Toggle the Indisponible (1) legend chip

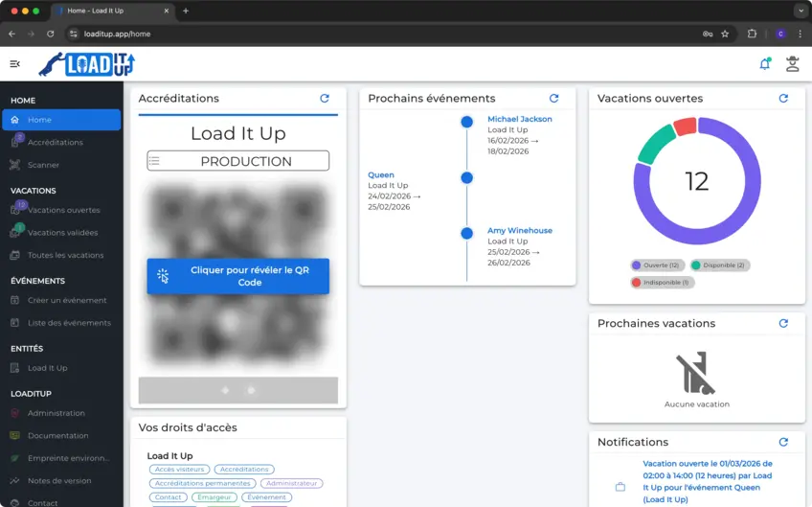(662, 283)
